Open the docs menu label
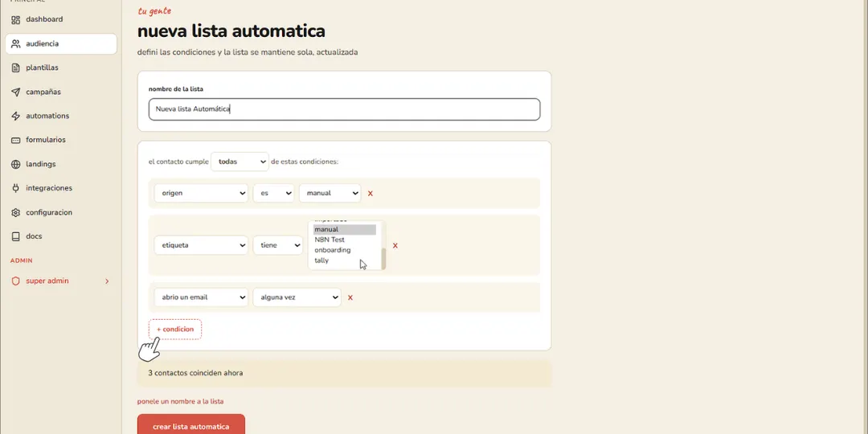Image resolution: width=868 pixels, height=434 pixels. coord(34,236)
